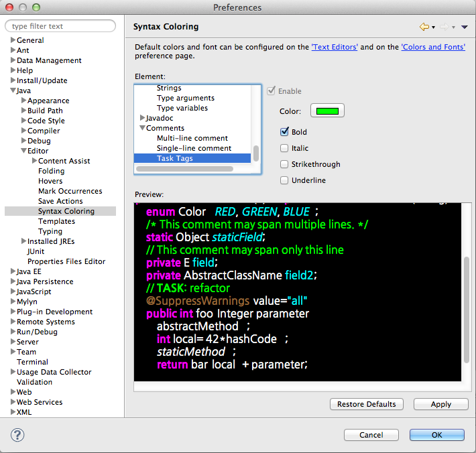Open Terminal preference page
This screenshot has height=453, width=476.
32,362
